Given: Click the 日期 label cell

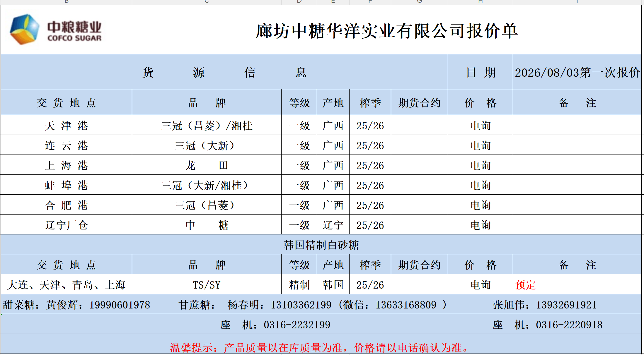Looking at the screenshot, I should [481, 72].
